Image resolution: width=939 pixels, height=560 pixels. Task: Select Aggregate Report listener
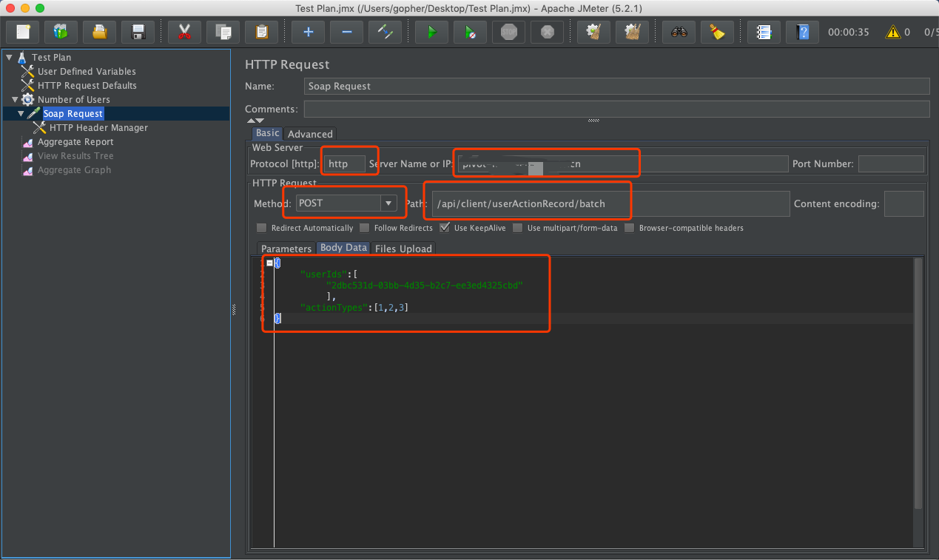pyautogui.click(x=75, y=141)
